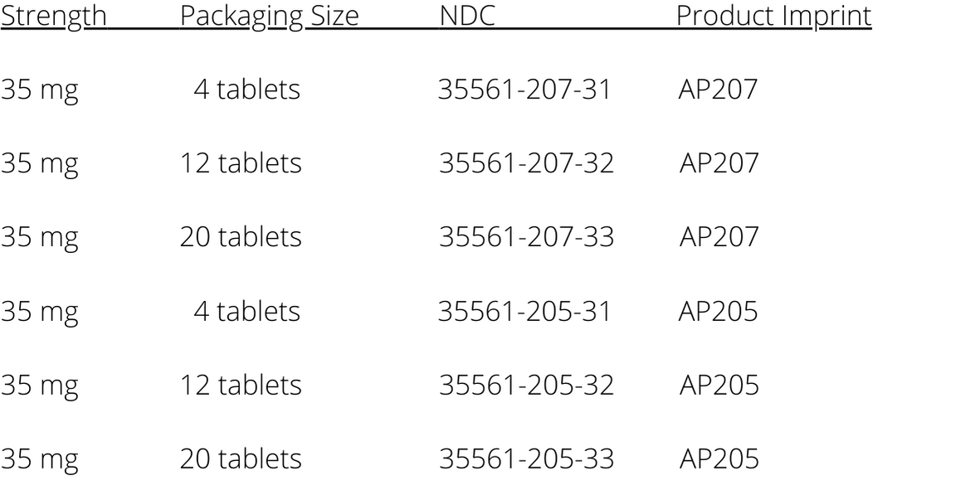
Task: Select NDC code 35561-207-31
Action: pyautogui.click(x=524, y=90)
